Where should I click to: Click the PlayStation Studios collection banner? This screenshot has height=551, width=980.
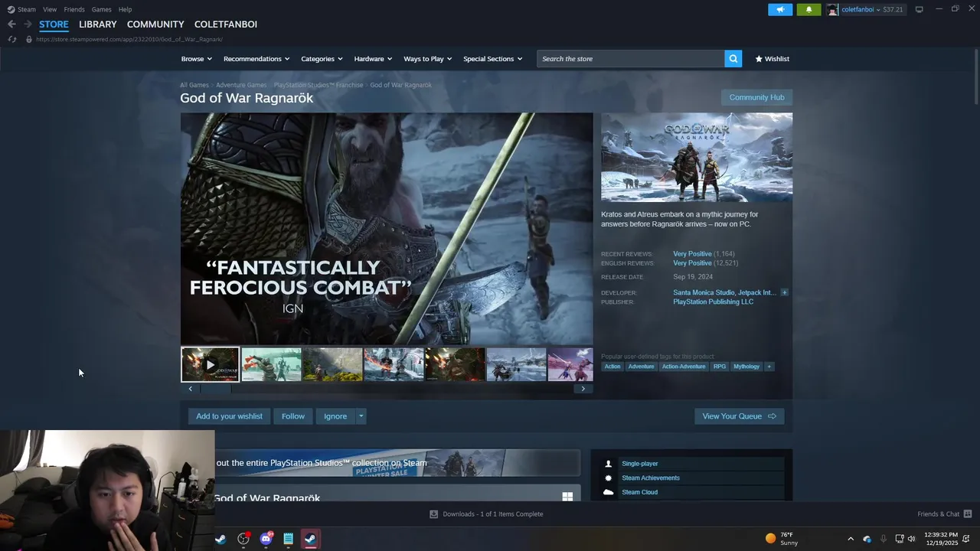pos(397,463)
